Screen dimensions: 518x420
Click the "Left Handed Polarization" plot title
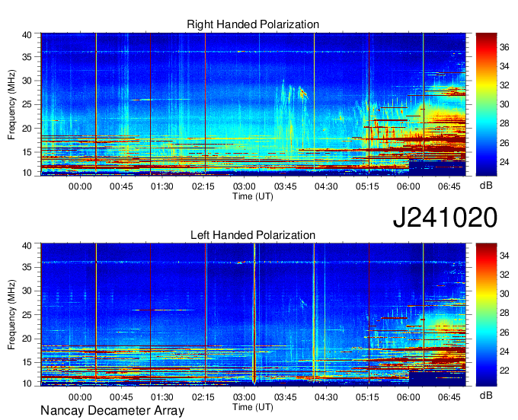[x=253, y=235]
